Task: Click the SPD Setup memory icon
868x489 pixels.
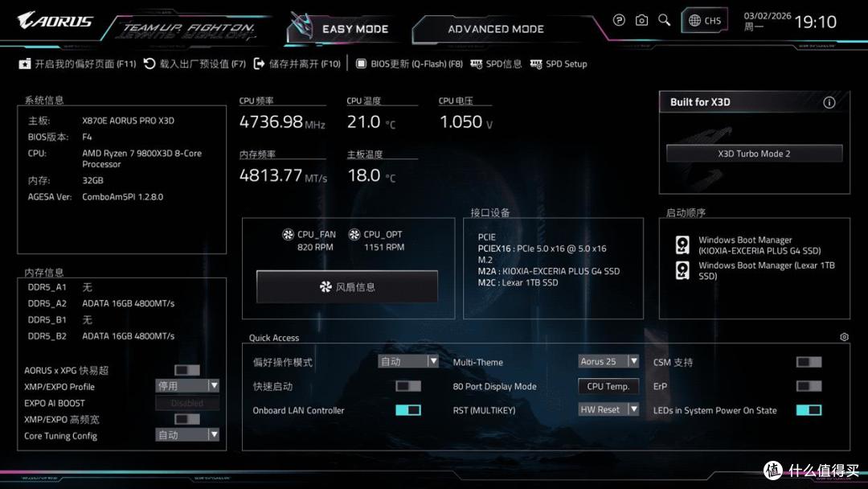Action: click(x=536, y=64)
